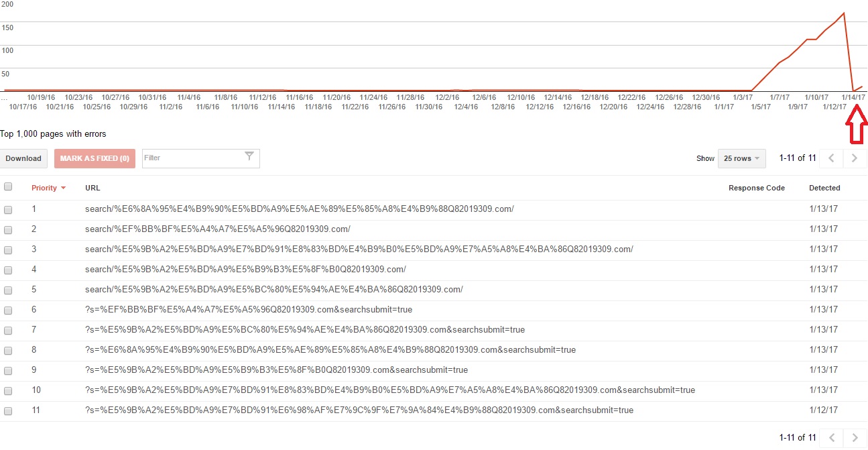
Task: Click the 1/13/17 detected date in row 1
Action: coord(823,209)
